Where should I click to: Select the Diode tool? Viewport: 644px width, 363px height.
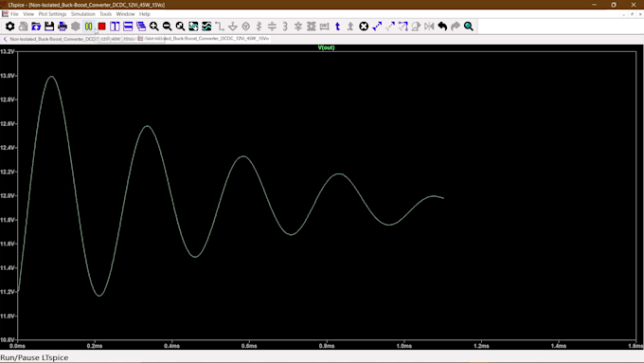pos(298,27)
